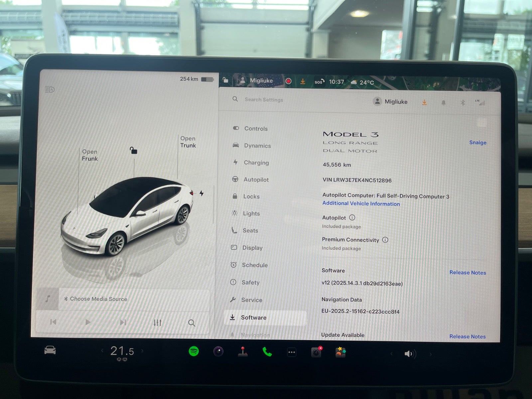Viewport: 532px width, 399px height.
Task: Tap the charge port lightning icon
Action: pyautogui.click(x=201, y=193)
